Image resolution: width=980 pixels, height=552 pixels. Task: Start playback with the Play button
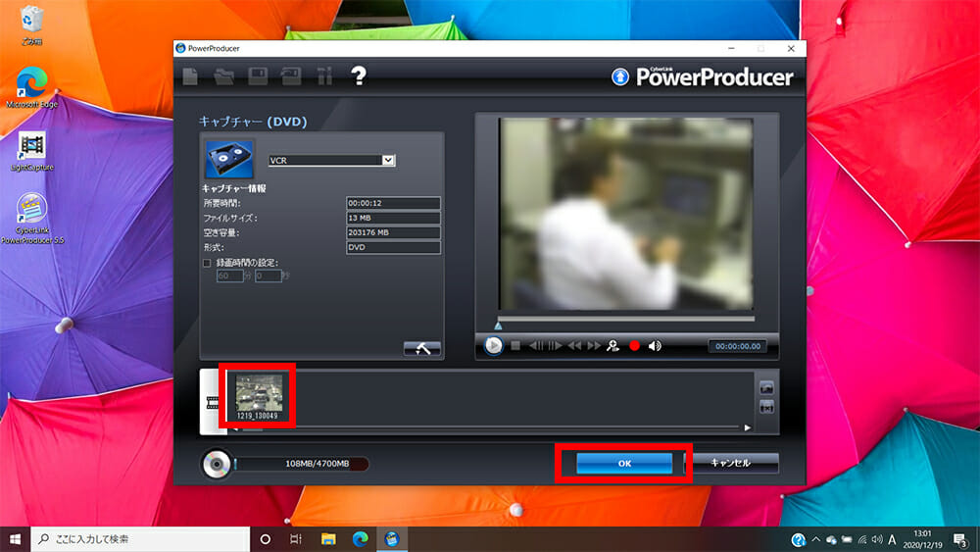coord(493,346)
